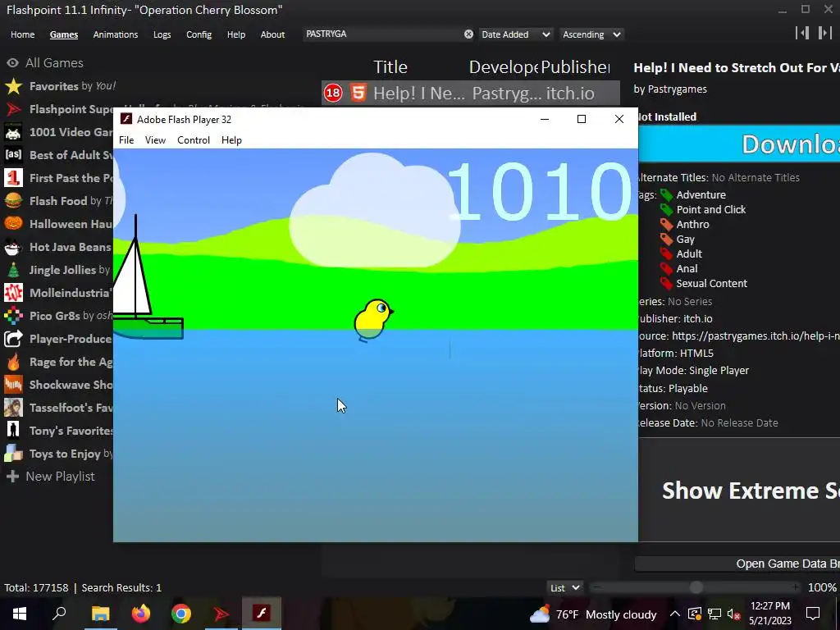Open the Logs tab

click(162, 34)
